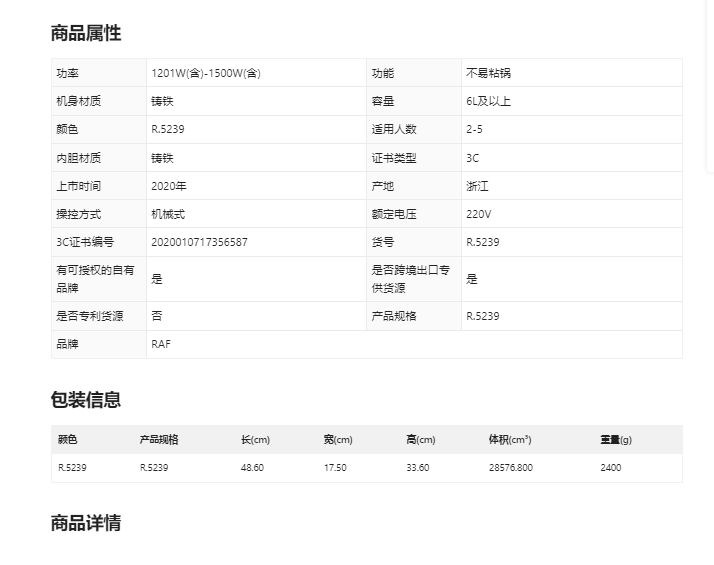
Task: Click the 浙江 origin value
Action: tap(477, 186)
